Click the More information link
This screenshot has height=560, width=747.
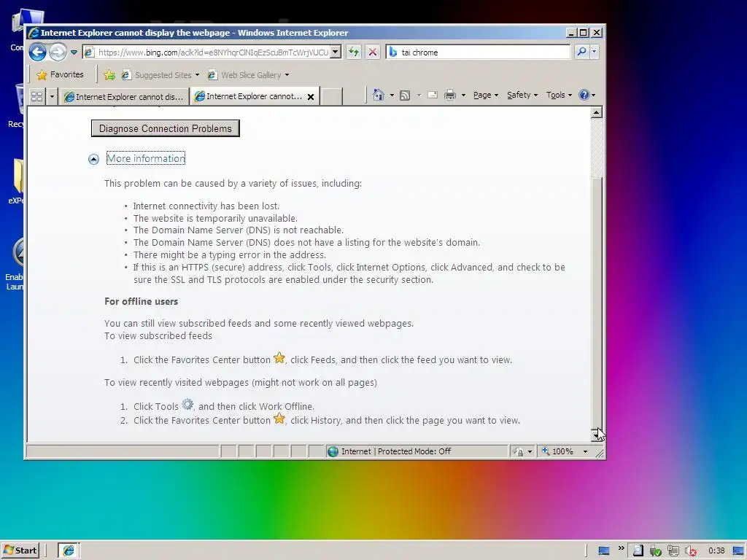click(146, 158)
